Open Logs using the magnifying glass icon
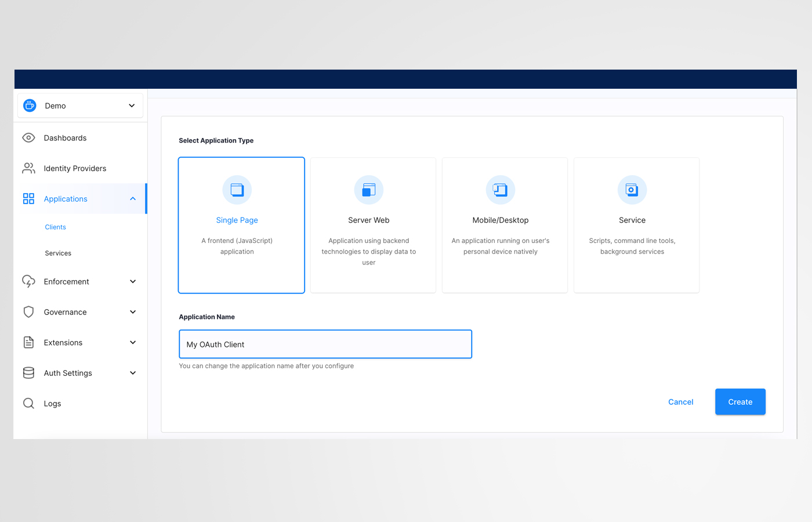Screen dimensions: 812x522 coord(28,403)
